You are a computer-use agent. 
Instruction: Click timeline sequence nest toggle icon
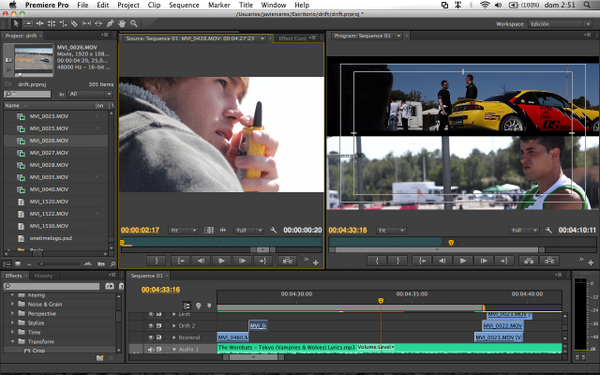pos(187,306)
